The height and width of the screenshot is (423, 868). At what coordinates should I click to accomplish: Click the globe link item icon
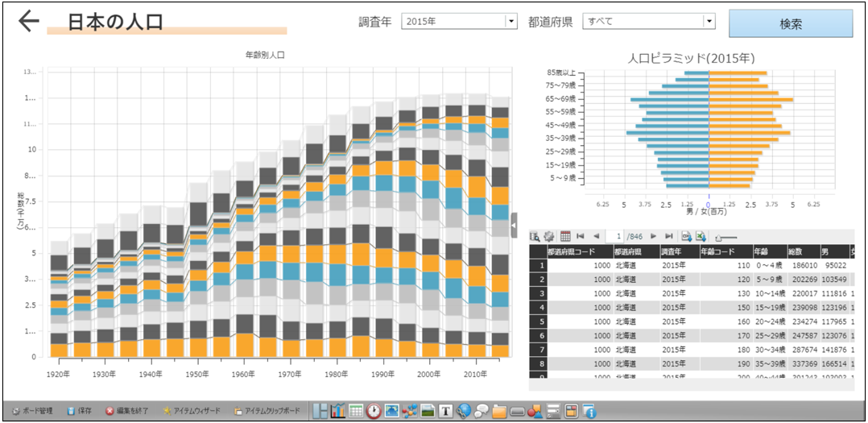coord(464,411)
